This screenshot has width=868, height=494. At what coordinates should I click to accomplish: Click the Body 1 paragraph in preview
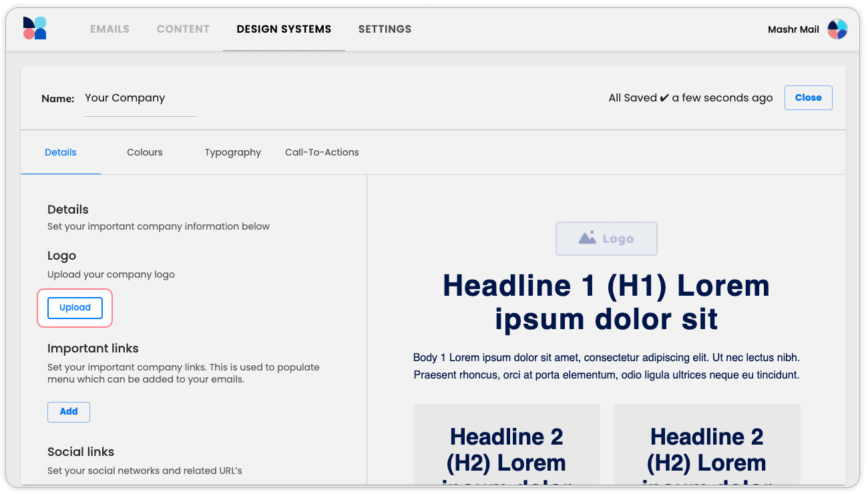tap(606, 366)
